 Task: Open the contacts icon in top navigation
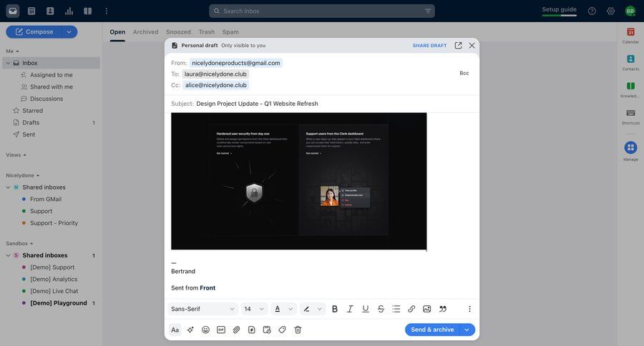tap(50, 11)
